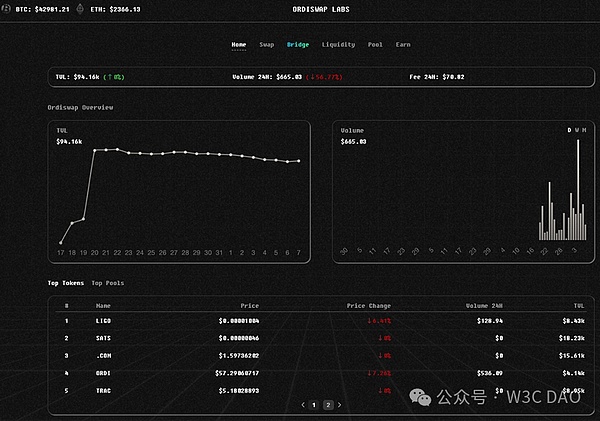This screenshot has height=421, width=600.
Task: Switch Volume chart to Monthly view
Action: (x=584, y=130)
